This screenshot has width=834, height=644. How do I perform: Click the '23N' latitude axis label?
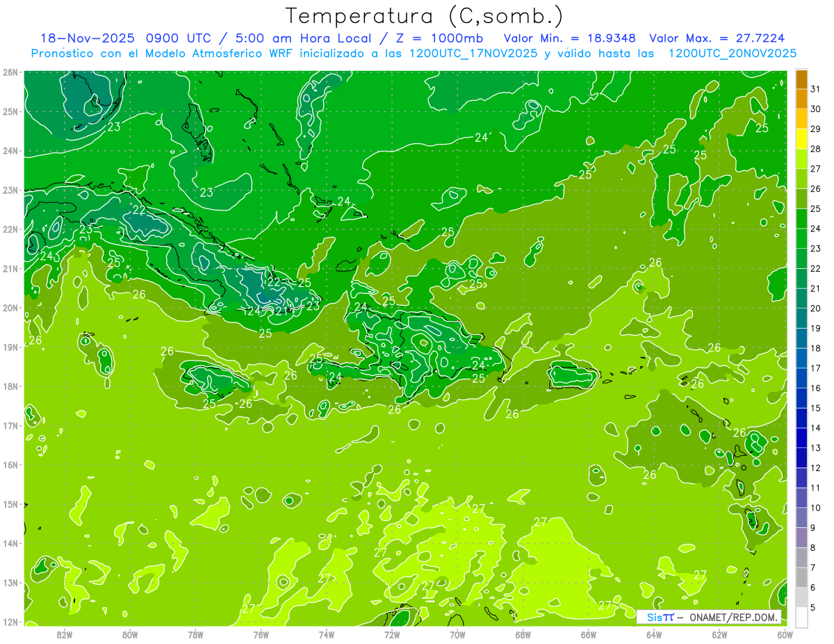pyautogui.click(x=10, y=190)
